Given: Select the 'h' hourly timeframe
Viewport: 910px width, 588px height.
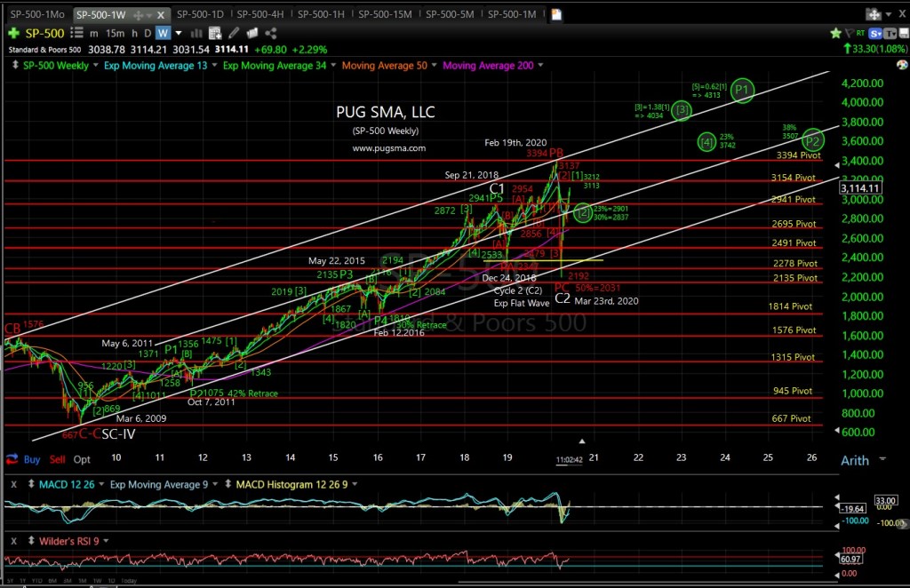Looking at the screenshot, I should click(x=134, y=33).
